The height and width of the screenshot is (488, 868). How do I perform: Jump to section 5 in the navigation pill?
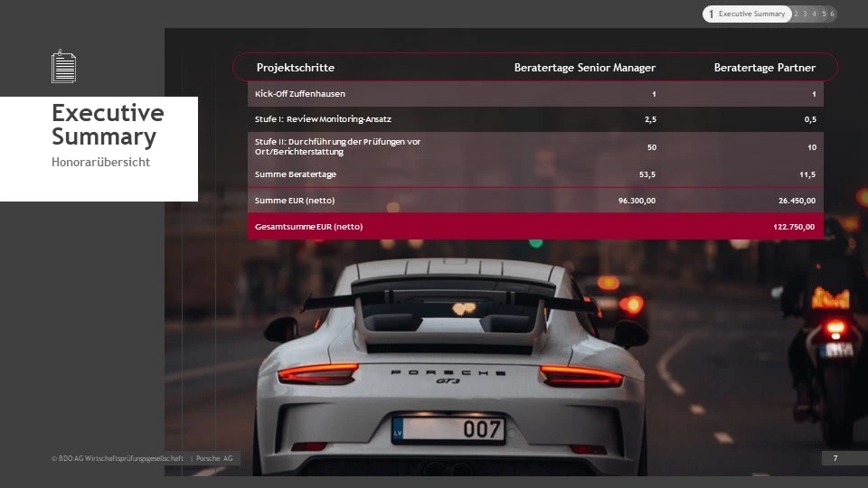[x=823, y=14]
